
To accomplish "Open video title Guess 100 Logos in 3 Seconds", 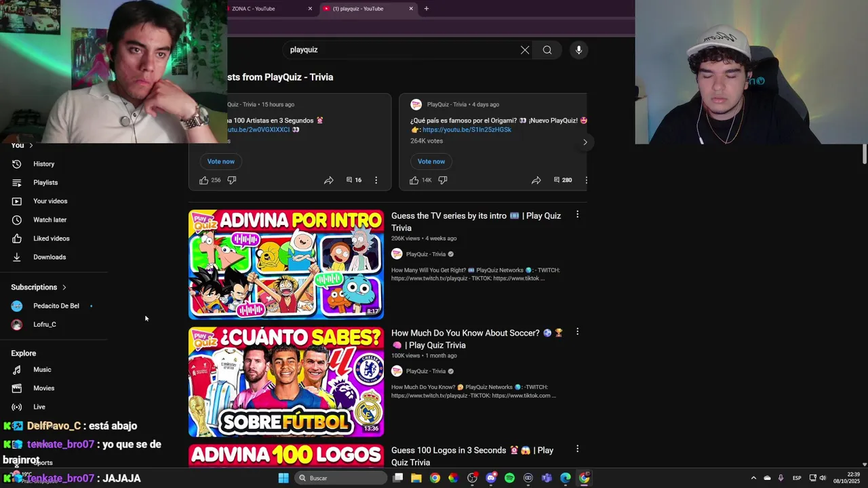I will coord(473,456).
